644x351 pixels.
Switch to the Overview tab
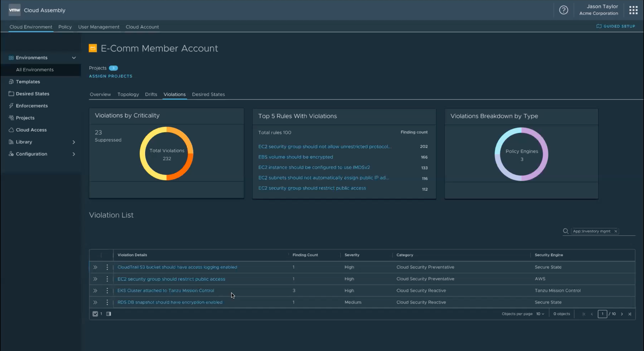[x=100, y=94]
